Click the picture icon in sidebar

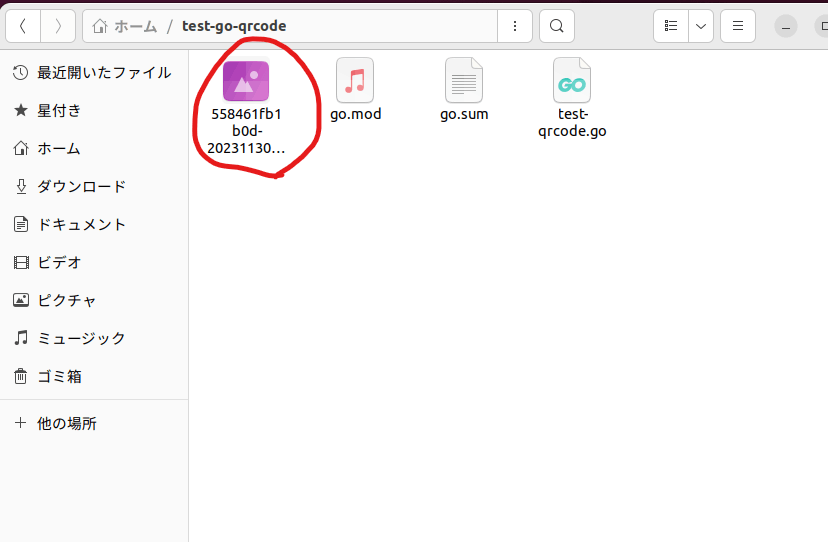(21, 300)
